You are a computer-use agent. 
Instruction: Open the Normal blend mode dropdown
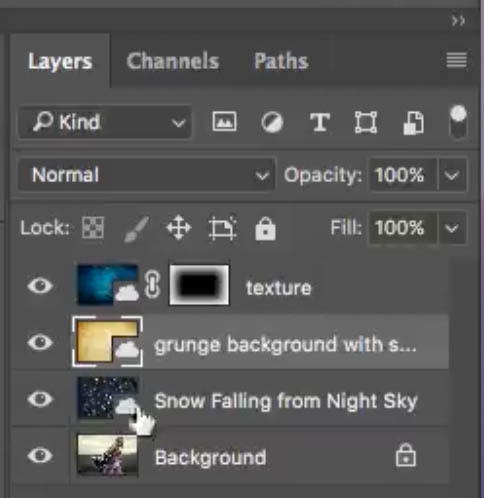click(x=147, y=175)
